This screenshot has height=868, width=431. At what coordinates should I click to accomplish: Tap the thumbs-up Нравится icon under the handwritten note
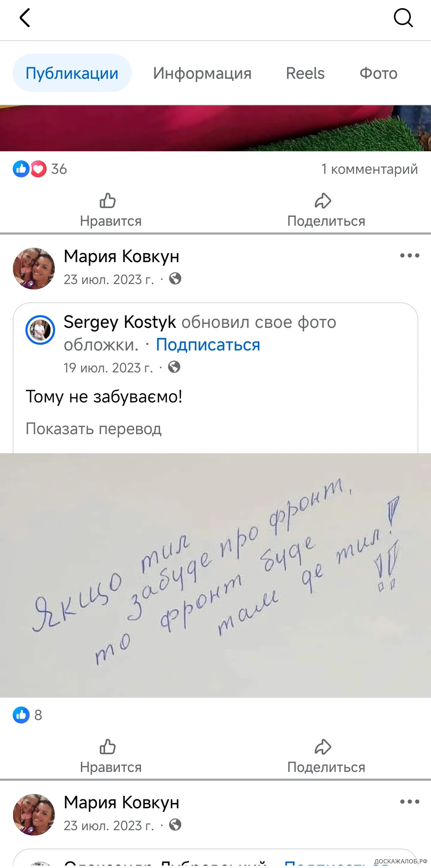coord(108,747)
